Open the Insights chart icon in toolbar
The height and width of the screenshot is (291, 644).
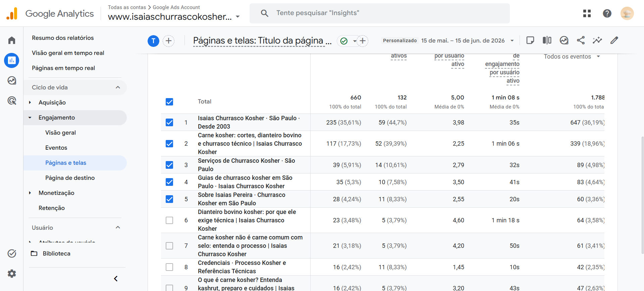pyautogui.click(x=564, y=41)
